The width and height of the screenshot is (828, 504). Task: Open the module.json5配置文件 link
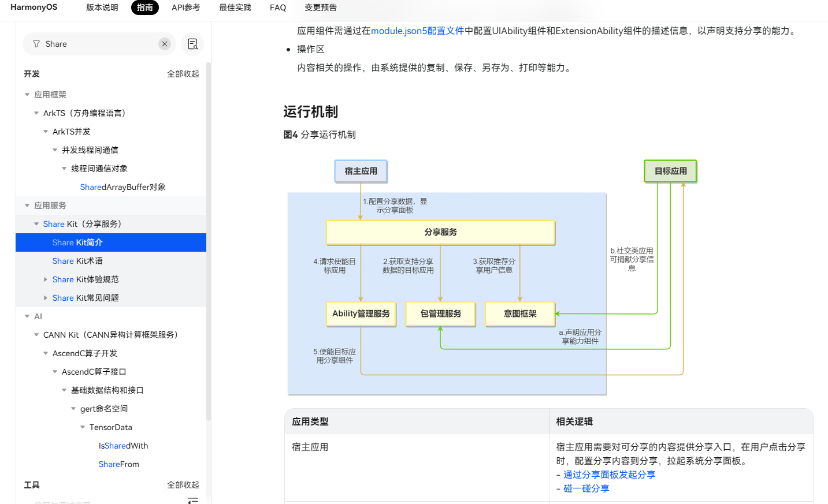pyautogui.click(x=417, y=31)
